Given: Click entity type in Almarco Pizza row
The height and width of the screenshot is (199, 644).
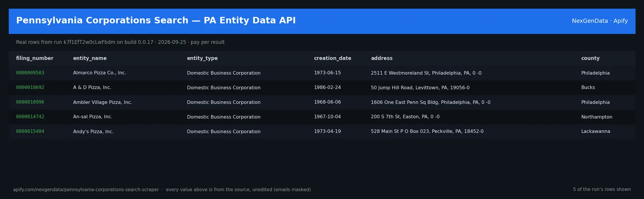Looking at the screenshot, I should click(224, 73).
